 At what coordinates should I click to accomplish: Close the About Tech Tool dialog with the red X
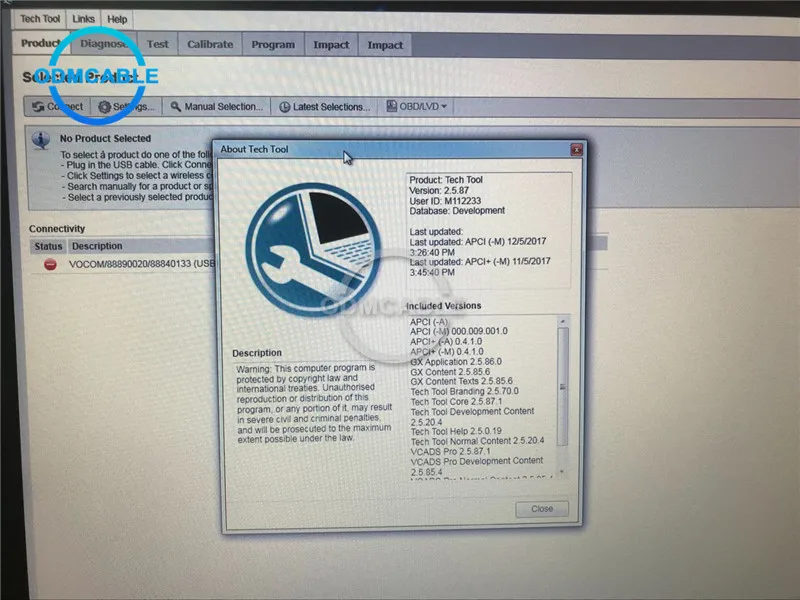[576, 149]
